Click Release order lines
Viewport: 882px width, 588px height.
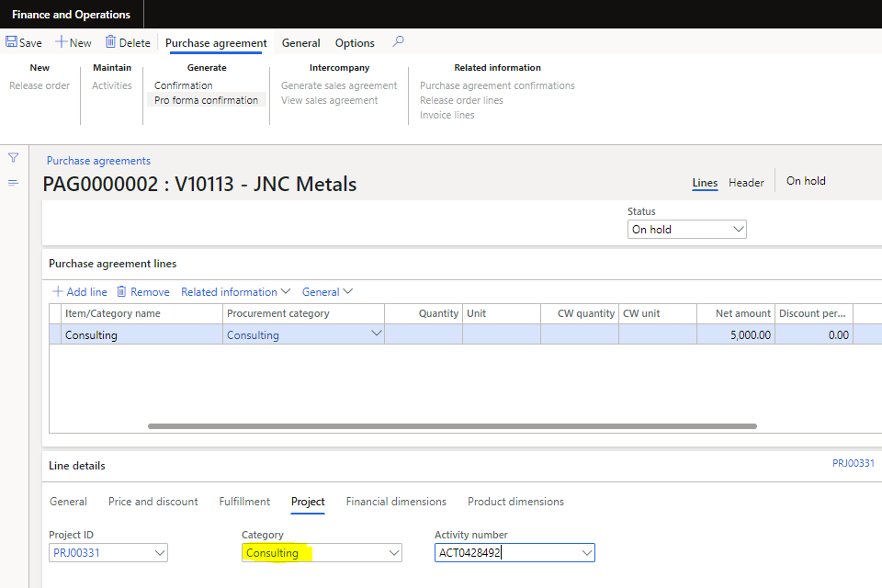461,100
